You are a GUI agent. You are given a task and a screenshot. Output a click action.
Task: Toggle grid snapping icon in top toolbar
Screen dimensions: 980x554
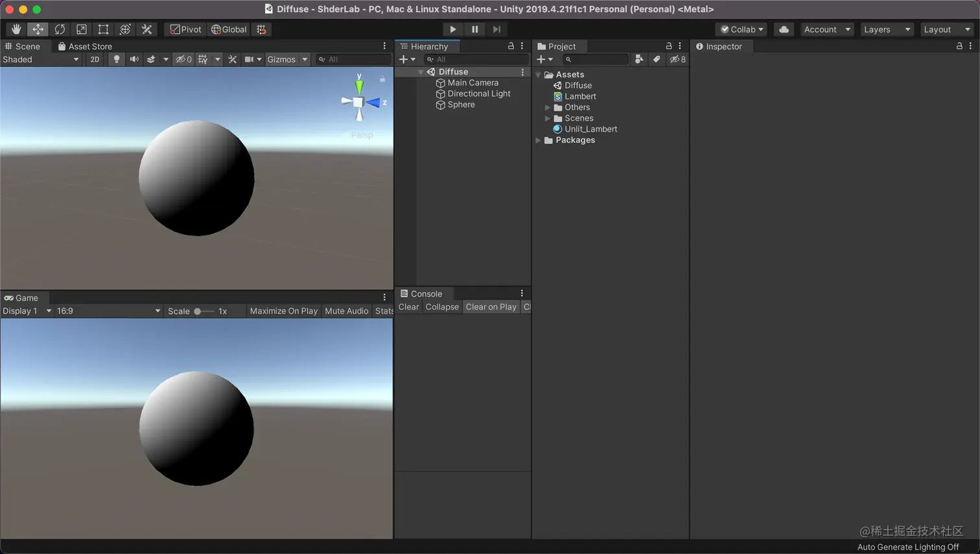coord(261,29)
